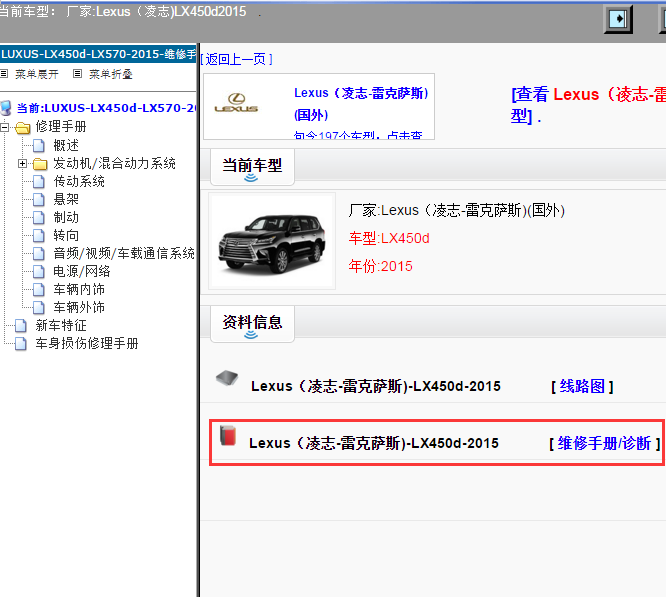
Task: Click the arrow toolbar button at top right
Action: click(x=618, y=19)
